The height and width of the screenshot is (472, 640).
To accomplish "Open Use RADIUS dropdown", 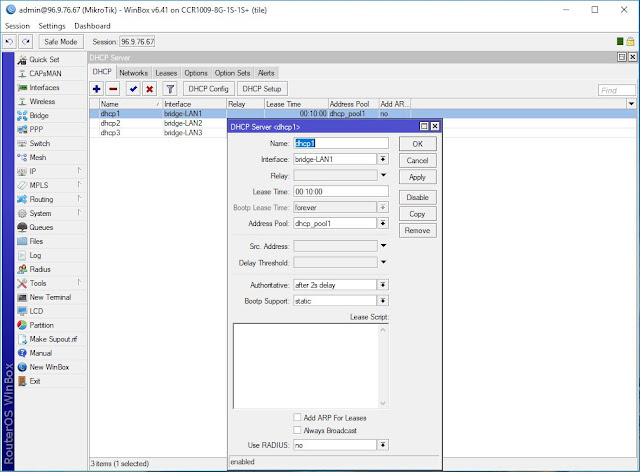I will tap(383, 445).
